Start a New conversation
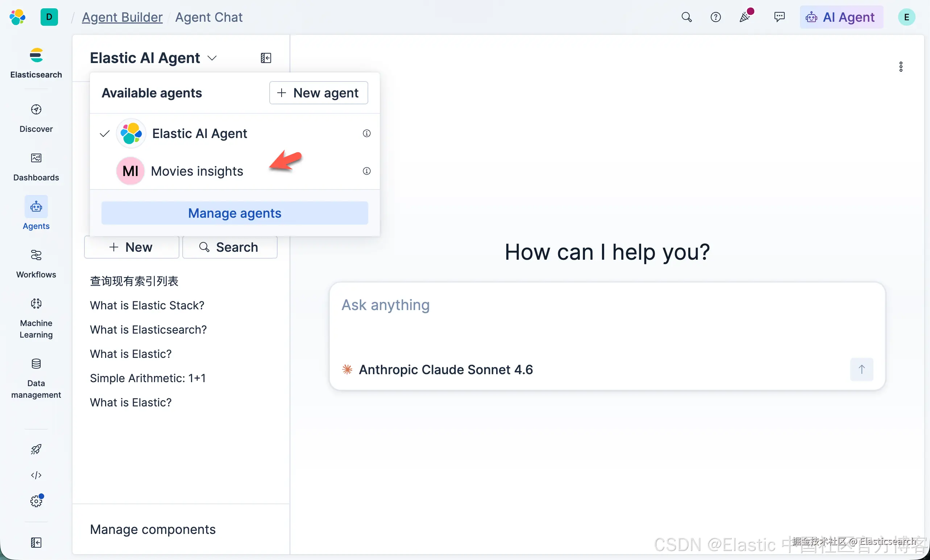Image resolution: width=930 pixels, height=560 pixels. 132,247
